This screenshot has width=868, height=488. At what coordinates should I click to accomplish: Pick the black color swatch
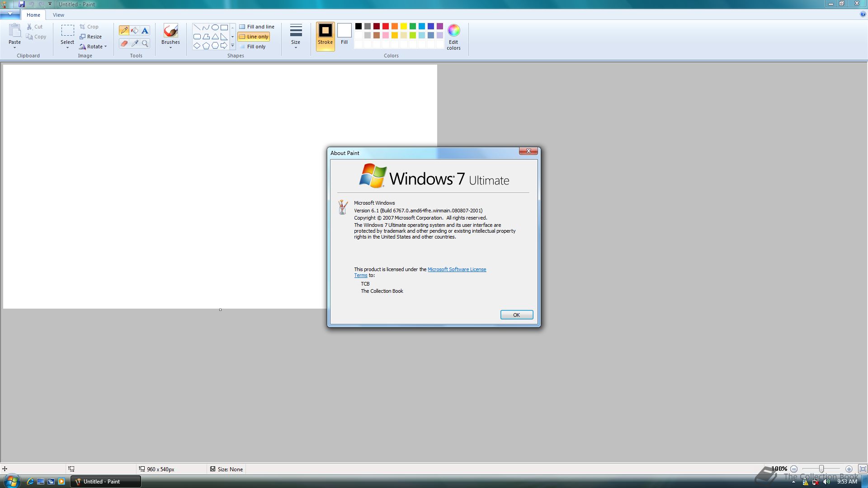359,26
